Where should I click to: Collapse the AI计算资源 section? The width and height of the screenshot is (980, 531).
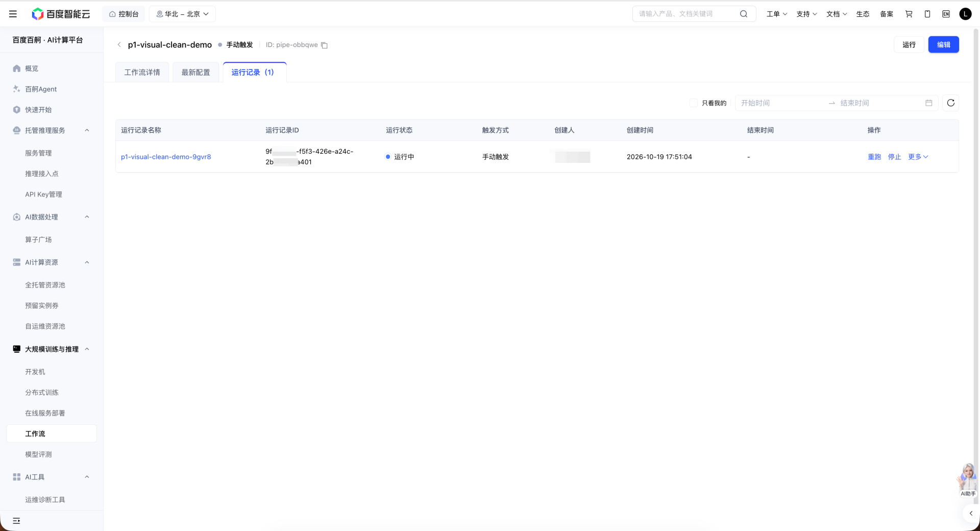(x=87, y=262)
